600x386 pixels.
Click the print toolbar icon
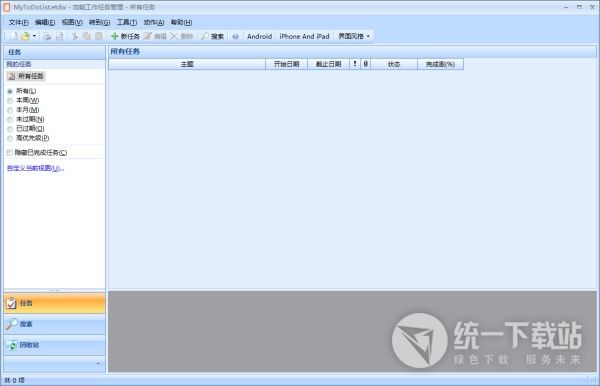coord(47,36)
